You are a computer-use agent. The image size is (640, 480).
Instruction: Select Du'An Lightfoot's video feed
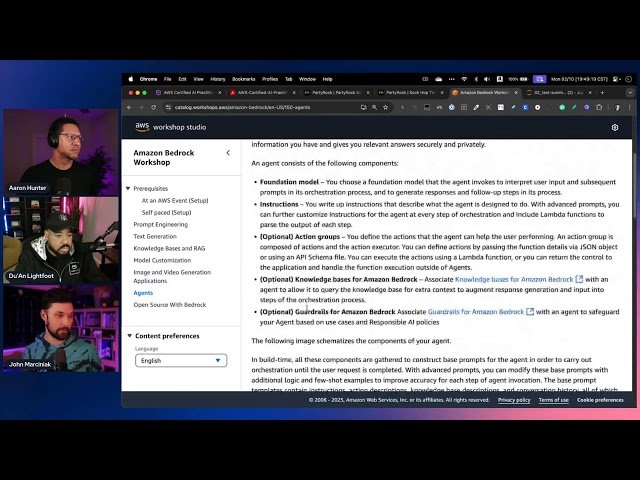coord(61,240)
